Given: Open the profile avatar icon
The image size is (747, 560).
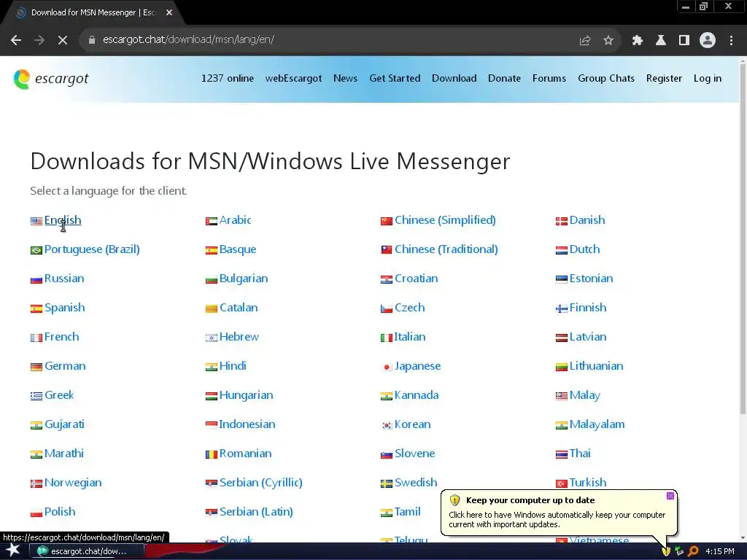Looking at the screenshot, I should [708, 40].
